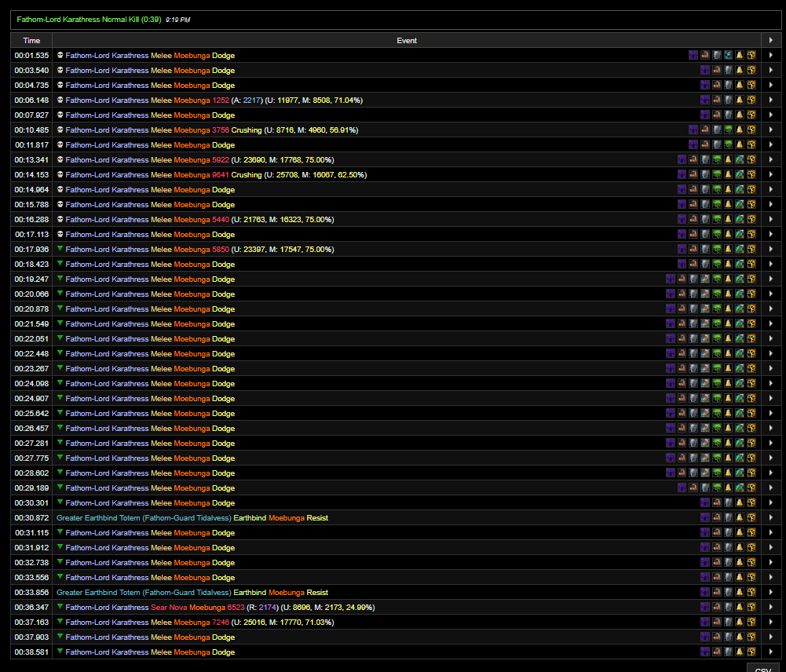Viewport: 786px width, 672px height.
Task: Click the shield buff icon in row 00:22.448
Action: pos(693,354)
